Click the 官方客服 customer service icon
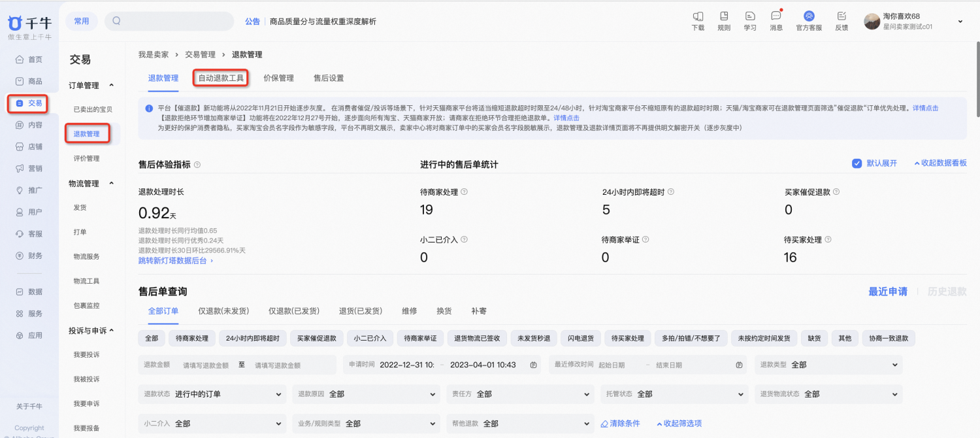The image size is (980, 438). click(809, 16)
